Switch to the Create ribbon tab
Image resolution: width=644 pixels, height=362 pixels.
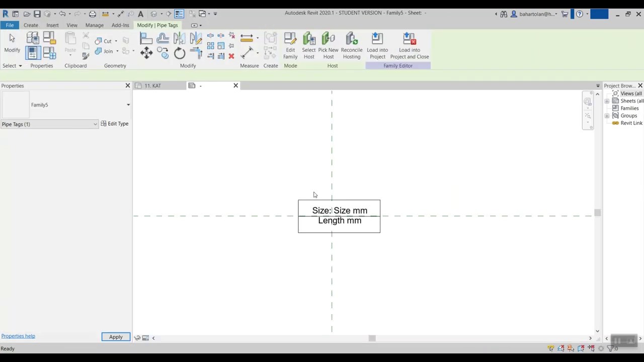click(31, 25)
